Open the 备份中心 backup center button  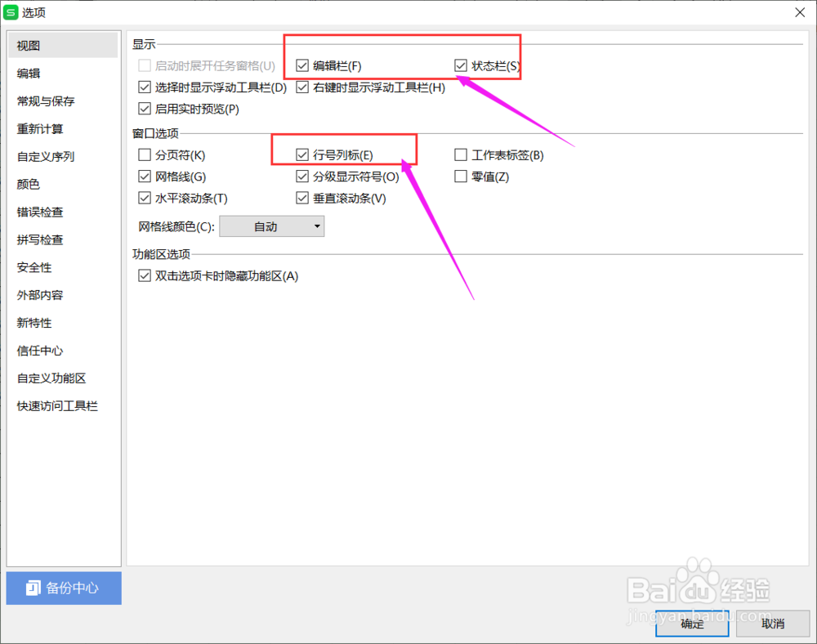[64, 588]
